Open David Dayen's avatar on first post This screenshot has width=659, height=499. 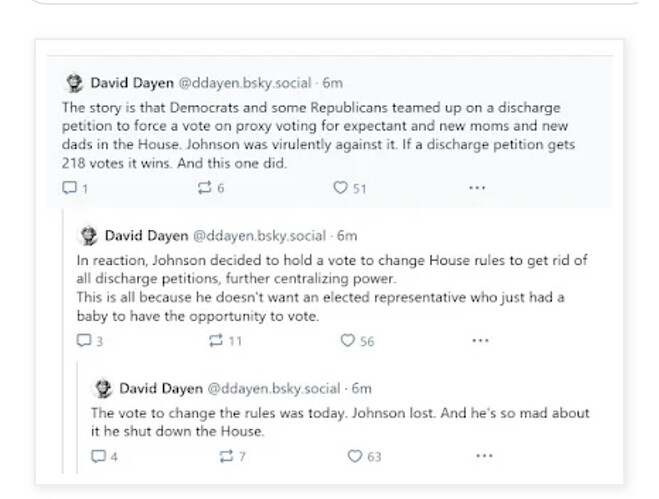coord(75,82)
